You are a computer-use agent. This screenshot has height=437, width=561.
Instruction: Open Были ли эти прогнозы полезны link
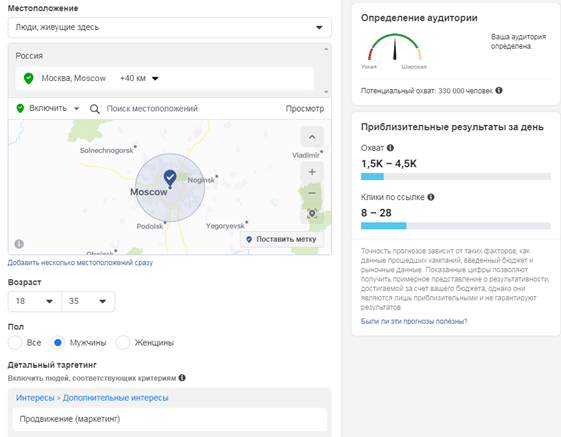[x=414, y=321]
